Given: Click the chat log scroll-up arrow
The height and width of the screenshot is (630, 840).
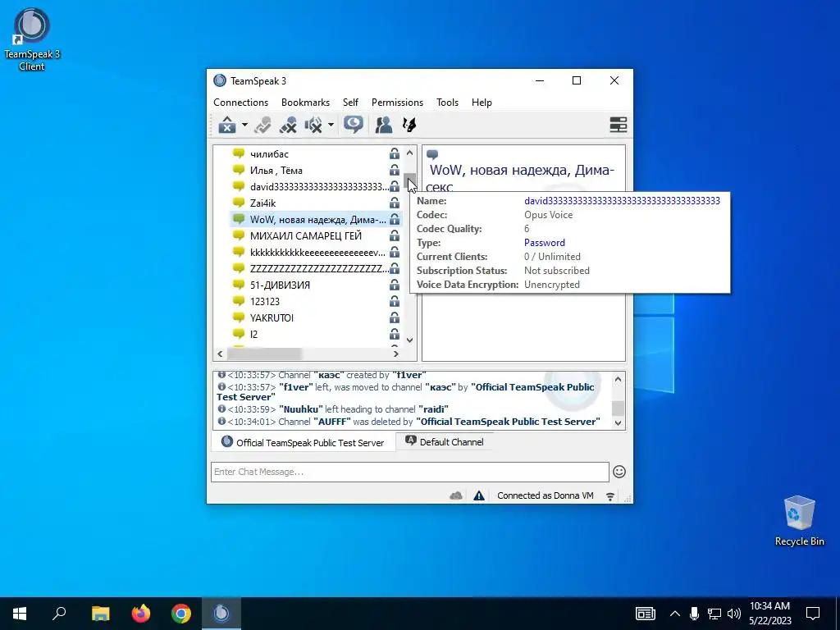Looking at the screenshot, I should 619,379.
